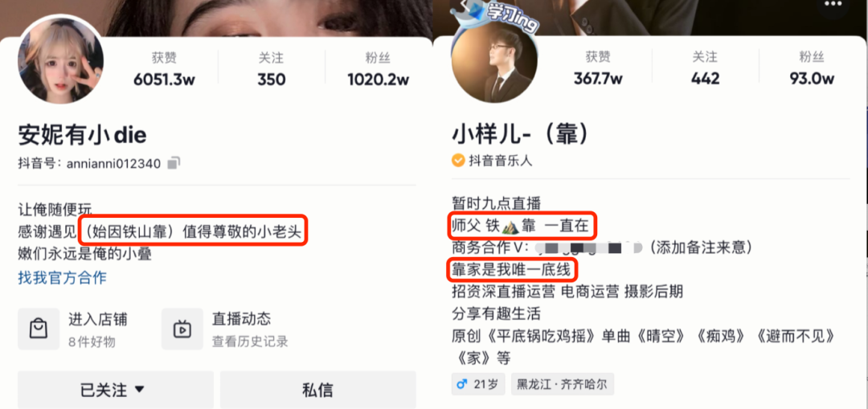Click the 黑龙江·齐齐哈尔 location tag
This screenshot has height=409, width=868.
[562, 384]
